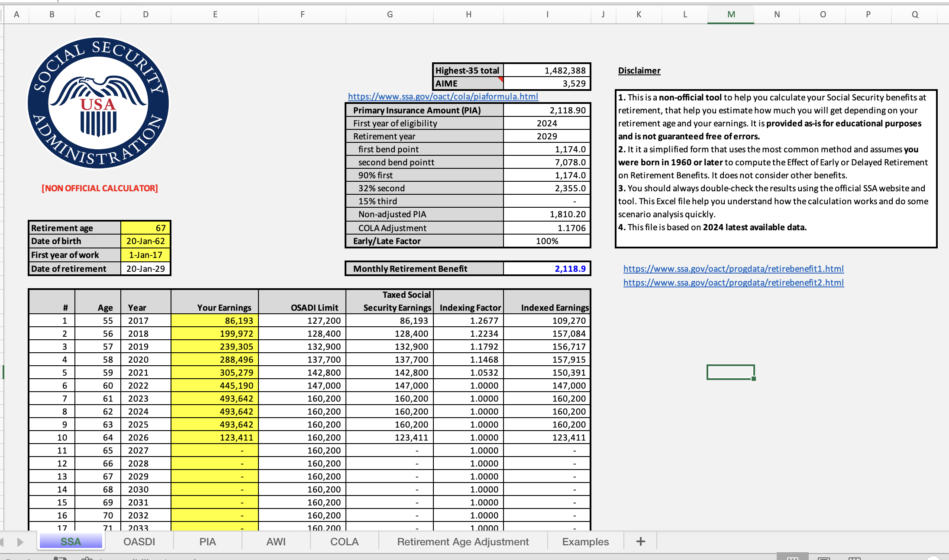Screen dimensions: 949x560
Task: Click the COLA Adjustment value 1.1706
Action: [x=547, y=228]
